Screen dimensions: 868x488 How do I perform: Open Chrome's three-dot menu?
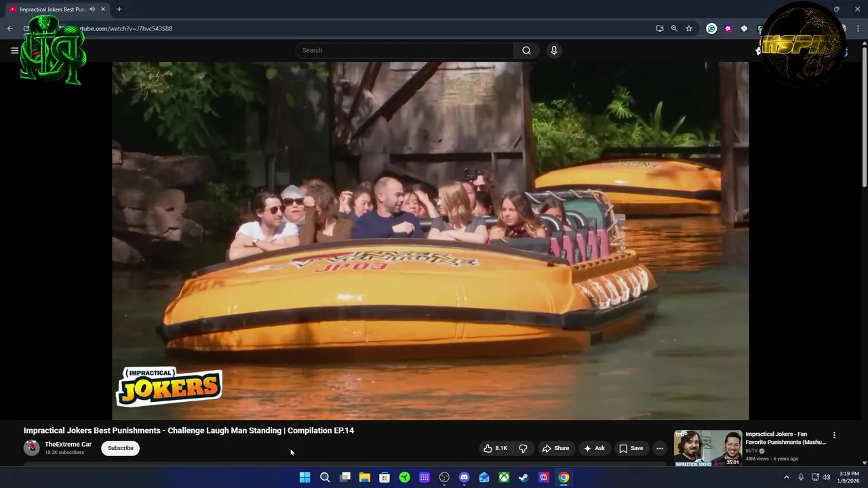(x=856, y=28)
